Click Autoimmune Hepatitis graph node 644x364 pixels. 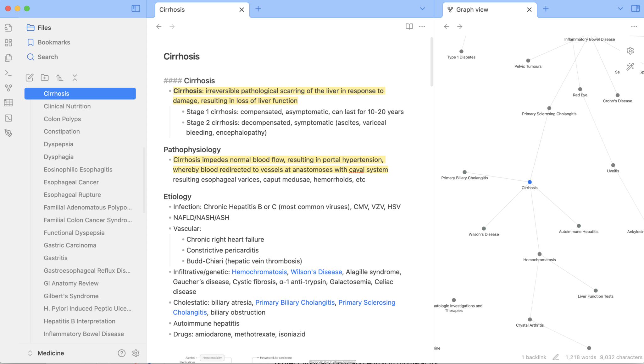click(x=579, y=226)
